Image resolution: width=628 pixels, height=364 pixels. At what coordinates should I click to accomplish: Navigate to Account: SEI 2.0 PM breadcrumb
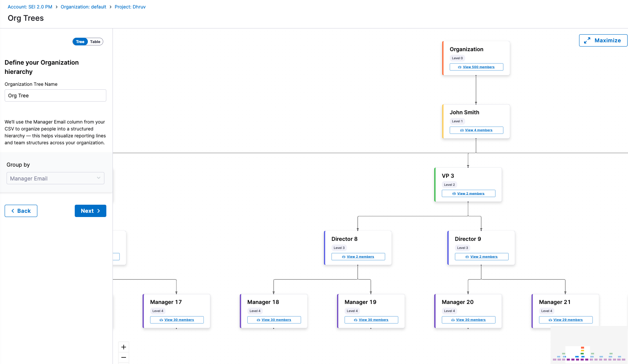(30, 7)
